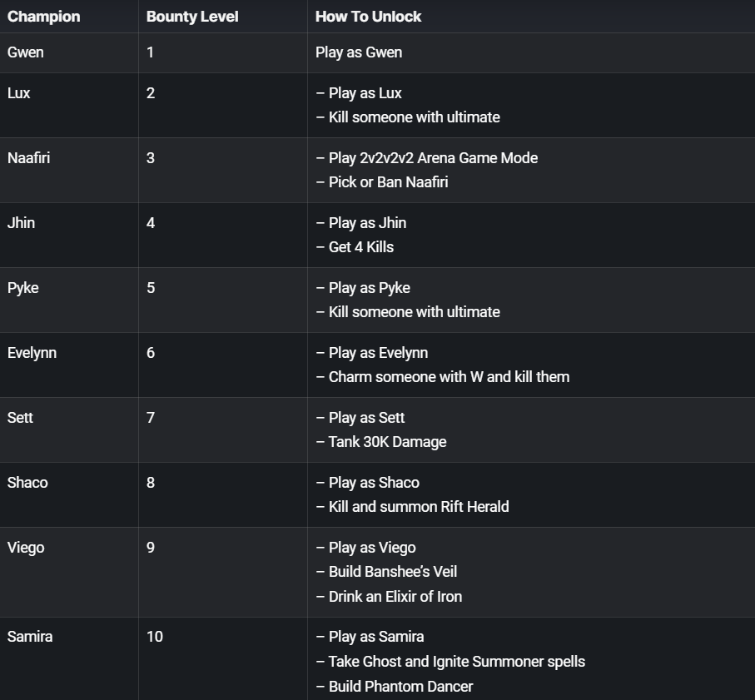The width and height of the screenshot is (755, 700).
Task: Click the Lux champion name
Action: (x=19, y=93)
